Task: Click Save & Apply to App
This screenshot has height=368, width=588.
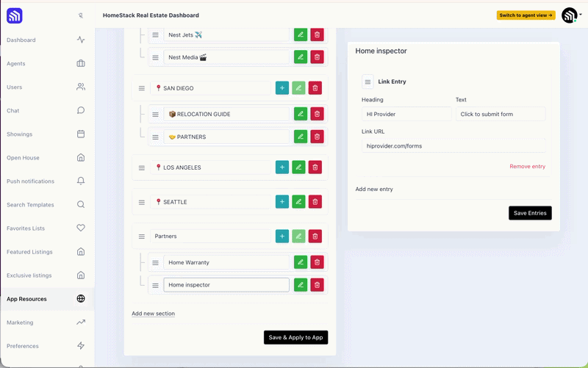Action: 295,337
